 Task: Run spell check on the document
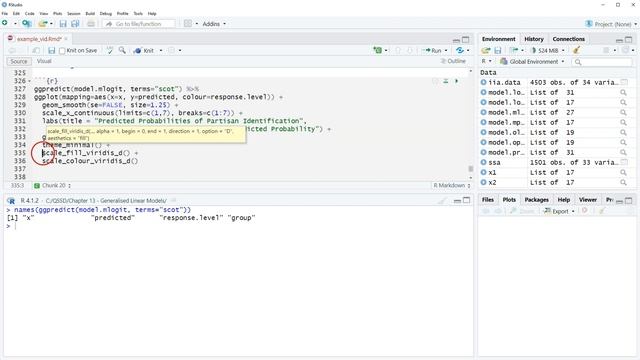110,50
